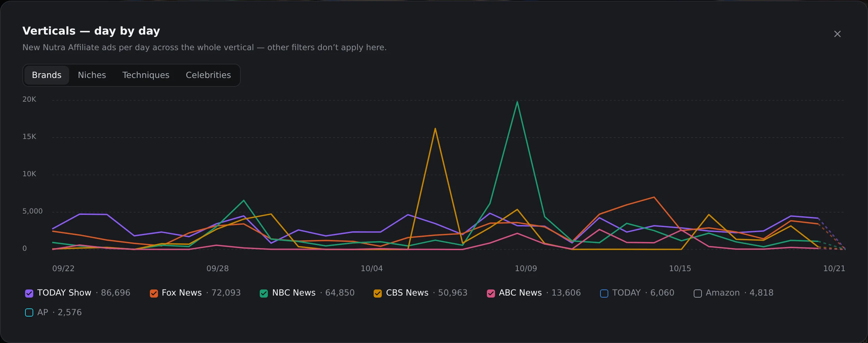868x343 pixels.
Task: Go to the Celebrities tab
Action: tap(208, 75)
